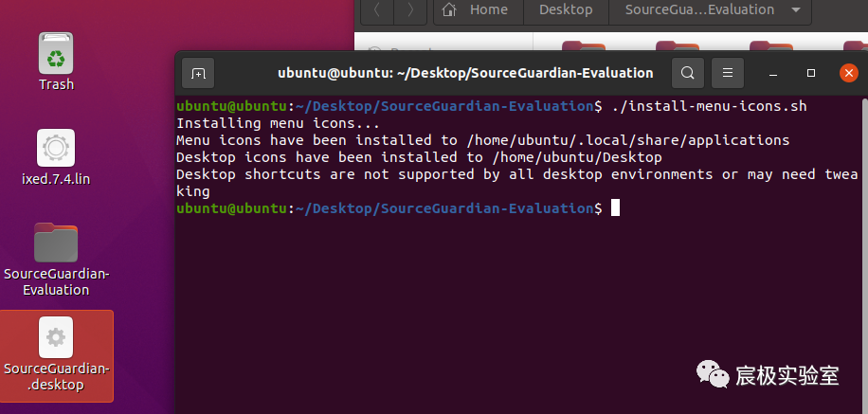Click the terminal cursor at the prompt

point(616,208)
